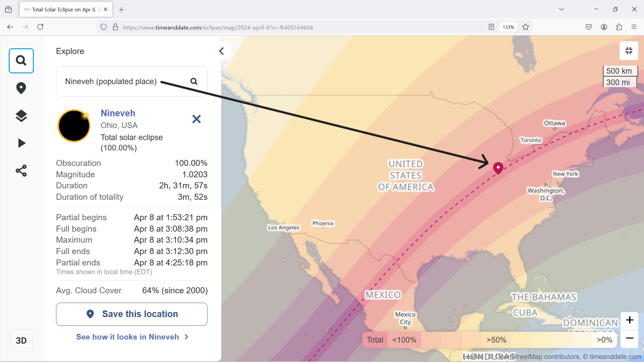Click the eclipse sun thumbnail image

point(74,126)
